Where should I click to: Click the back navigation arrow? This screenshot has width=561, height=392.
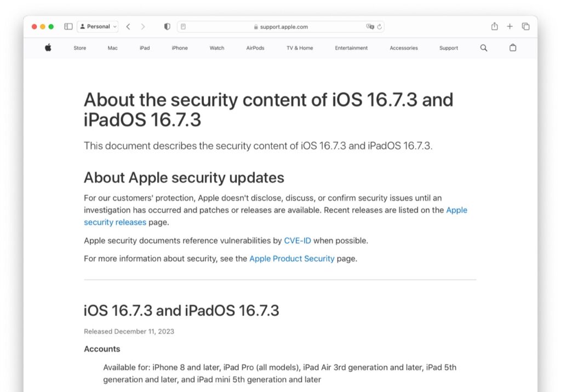128,26
